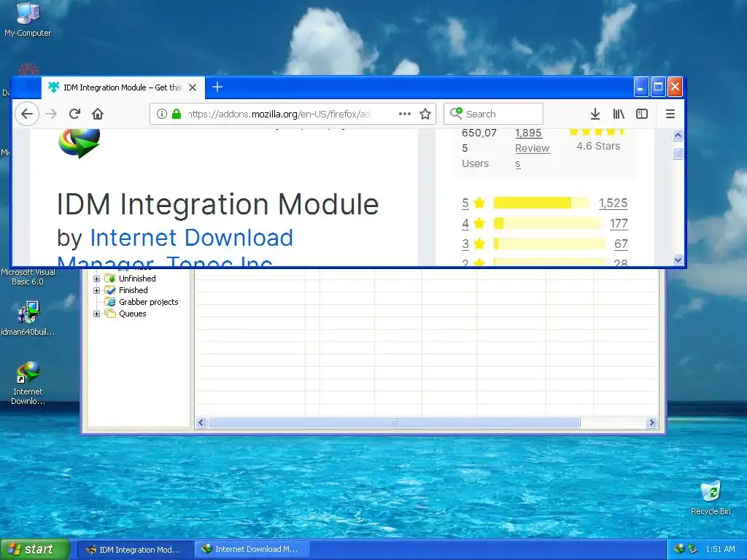Select the Recycle Bin desktop icon

[x=711, y=498]
